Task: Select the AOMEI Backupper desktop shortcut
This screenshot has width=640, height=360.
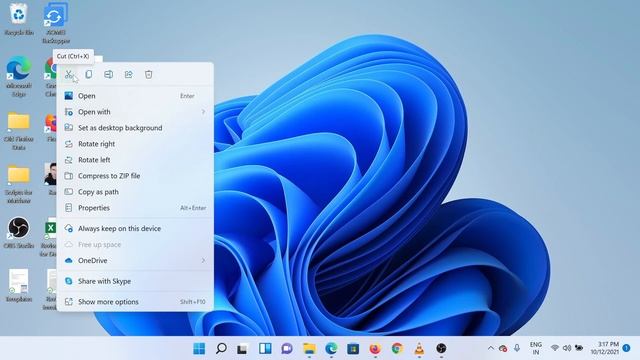Action: pyautogui.click(x=56, y=23)
